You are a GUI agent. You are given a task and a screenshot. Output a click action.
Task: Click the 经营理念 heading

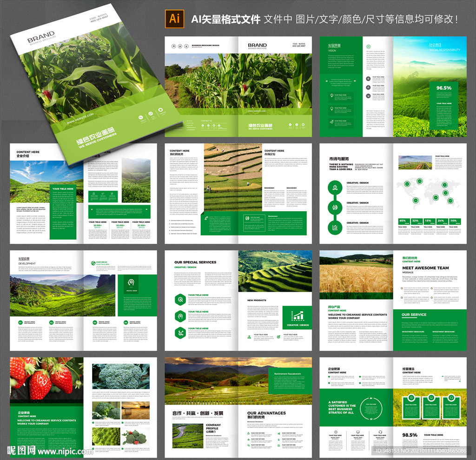(x=408, y=369)
